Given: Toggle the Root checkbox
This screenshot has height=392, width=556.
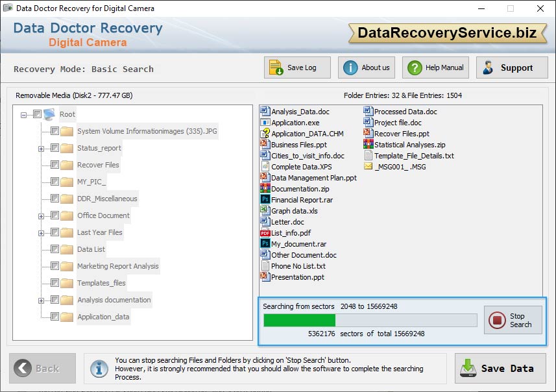Looking at the screenshot, I should point(37,114).
